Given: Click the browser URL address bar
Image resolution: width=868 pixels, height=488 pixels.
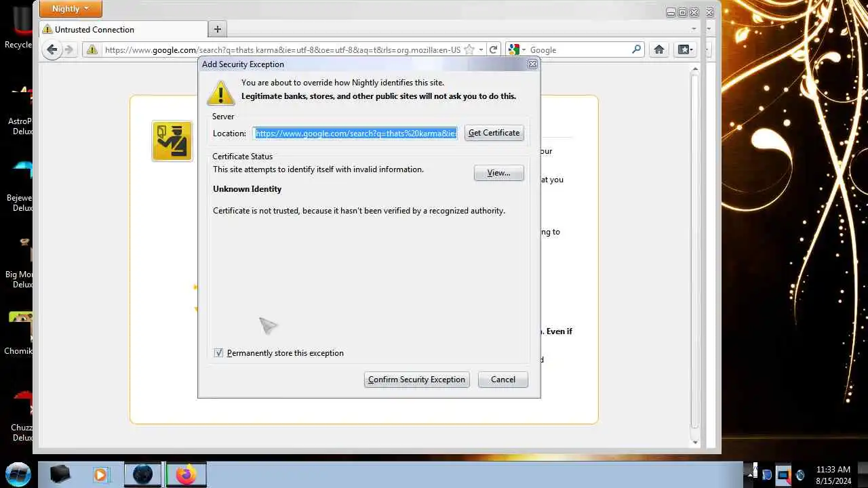Looking at the screenshot, I should (282, 49).
